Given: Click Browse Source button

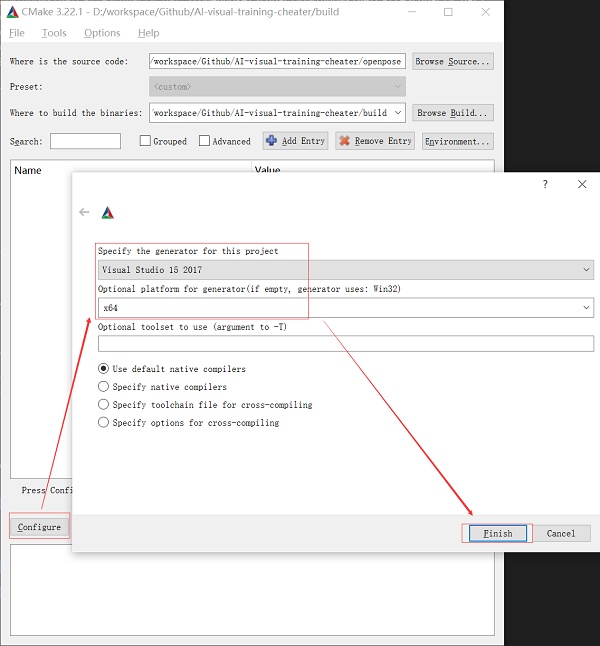Looking at the screenshot, I should point(453,61).
